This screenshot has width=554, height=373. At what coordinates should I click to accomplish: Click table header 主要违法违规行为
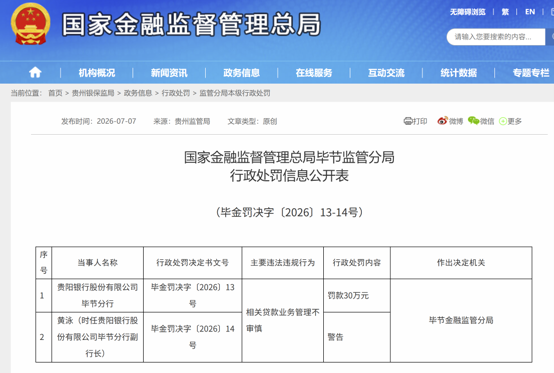click(283, 262)
